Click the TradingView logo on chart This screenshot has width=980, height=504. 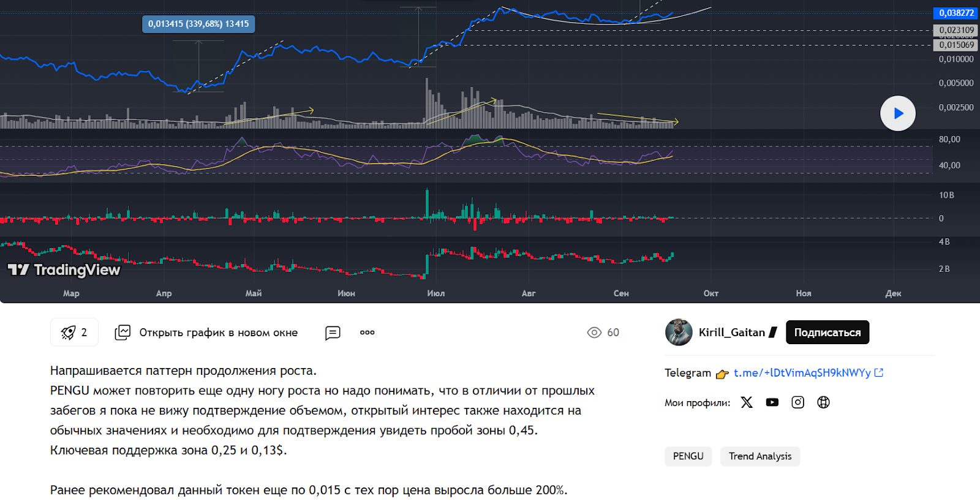pyautogui.click(x=64, y=270)
